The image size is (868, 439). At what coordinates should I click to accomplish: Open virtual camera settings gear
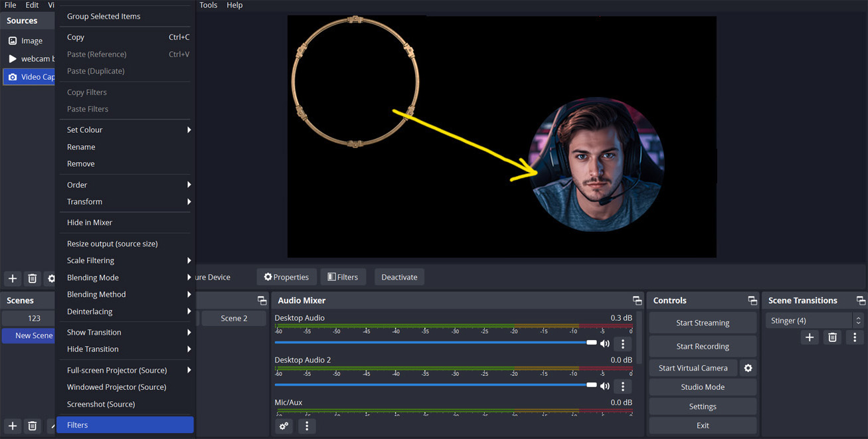[748, 368]
